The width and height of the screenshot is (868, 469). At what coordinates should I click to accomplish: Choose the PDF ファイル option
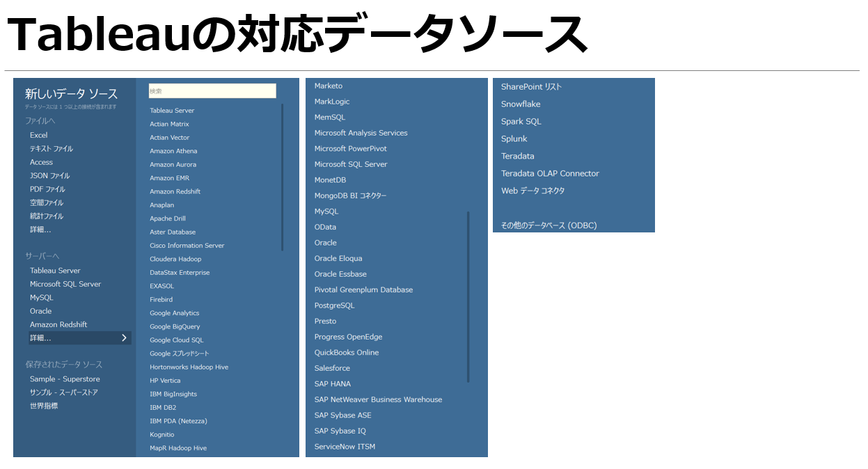pyautogui.click(x=47, y=189)
